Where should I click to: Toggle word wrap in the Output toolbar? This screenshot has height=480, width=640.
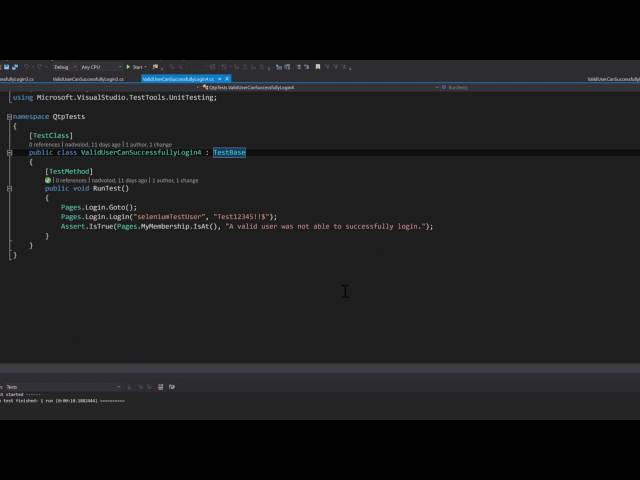click(172, 387)
